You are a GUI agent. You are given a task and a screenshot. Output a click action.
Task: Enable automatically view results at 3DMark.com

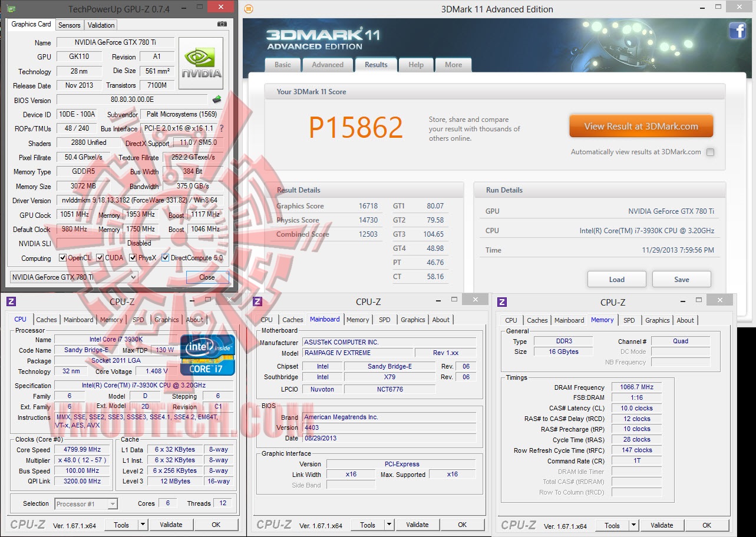(710, 152)
